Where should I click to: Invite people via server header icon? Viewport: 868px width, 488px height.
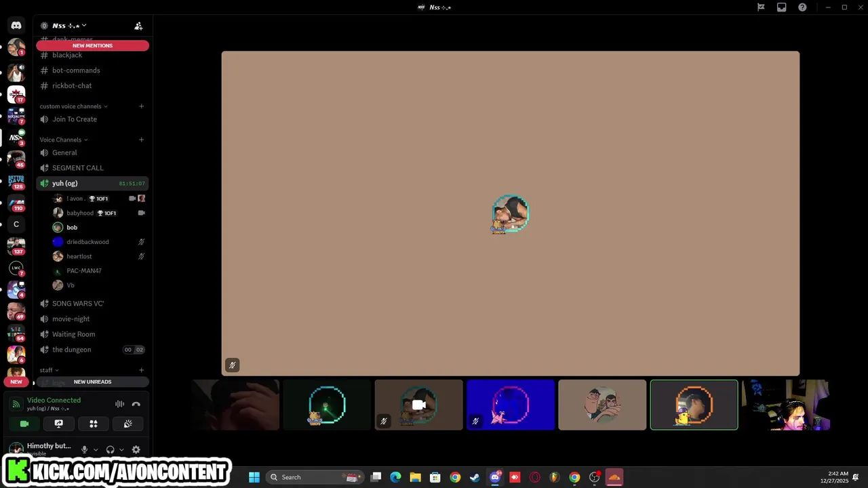pos(138,26)
